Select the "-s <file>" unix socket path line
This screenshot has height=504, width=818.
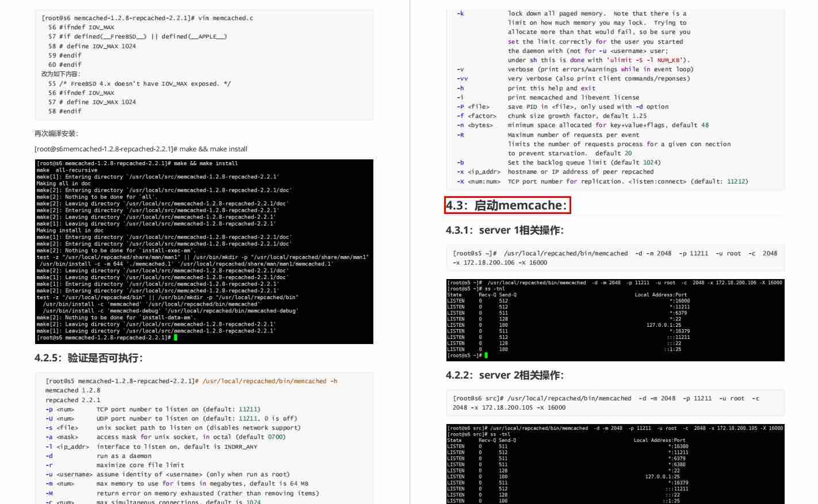click(173, 427)
